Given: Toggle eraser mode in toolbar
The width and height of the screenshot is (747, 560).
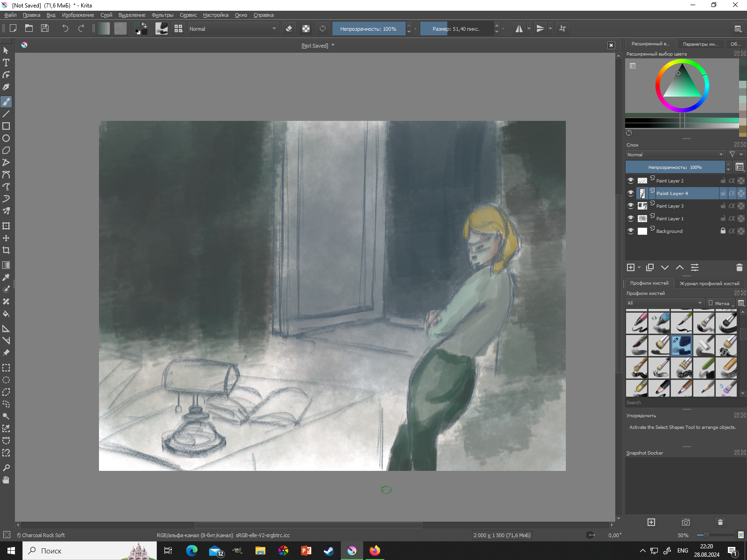Looking at the screenshot, I should point(289,28).
